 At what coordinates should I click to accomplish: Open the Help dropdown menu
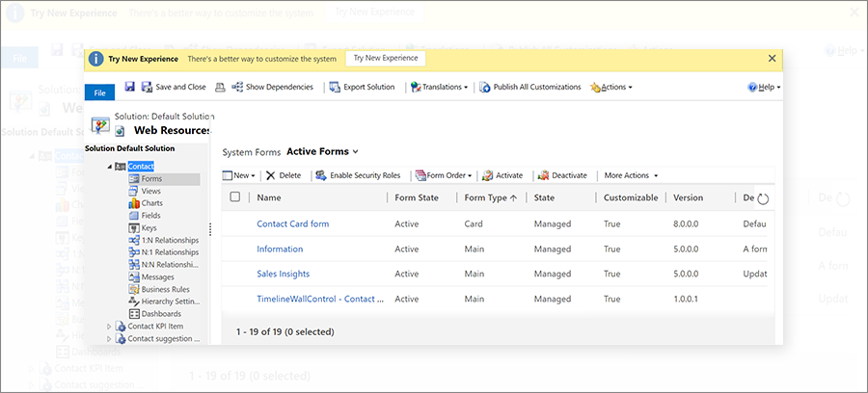pyautogui.click(x=764, y=88)
